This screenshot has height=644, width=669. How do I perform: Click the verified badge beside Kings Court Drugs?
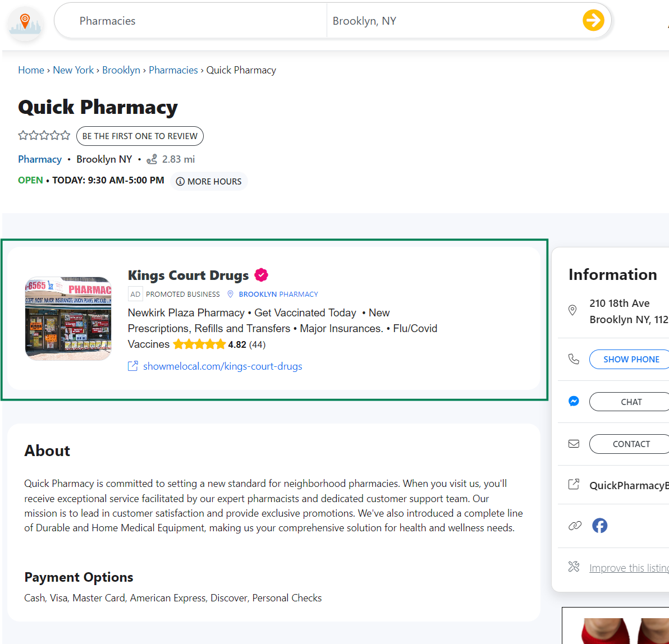[261, 275]
